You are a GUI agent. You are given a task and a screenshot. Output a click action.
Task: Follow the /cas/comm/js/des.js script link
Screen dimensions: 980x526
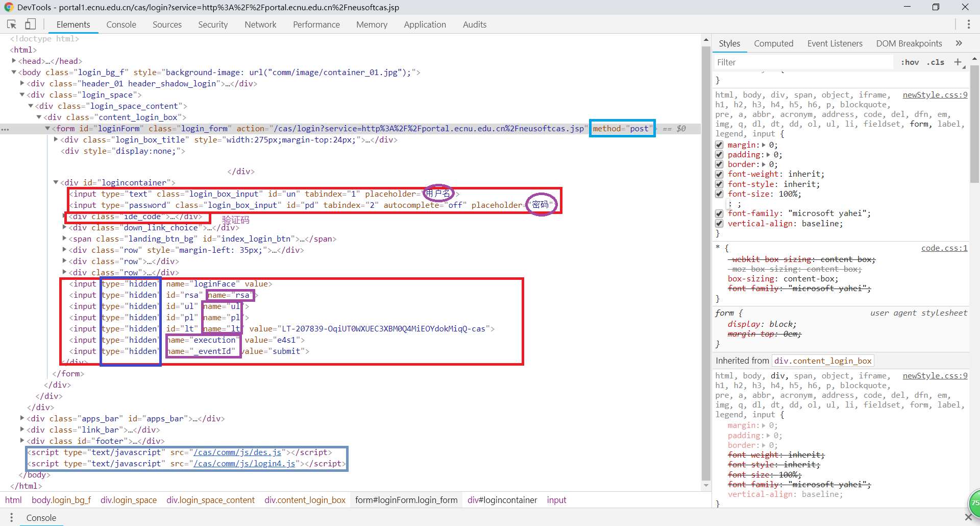coord(237,452)
